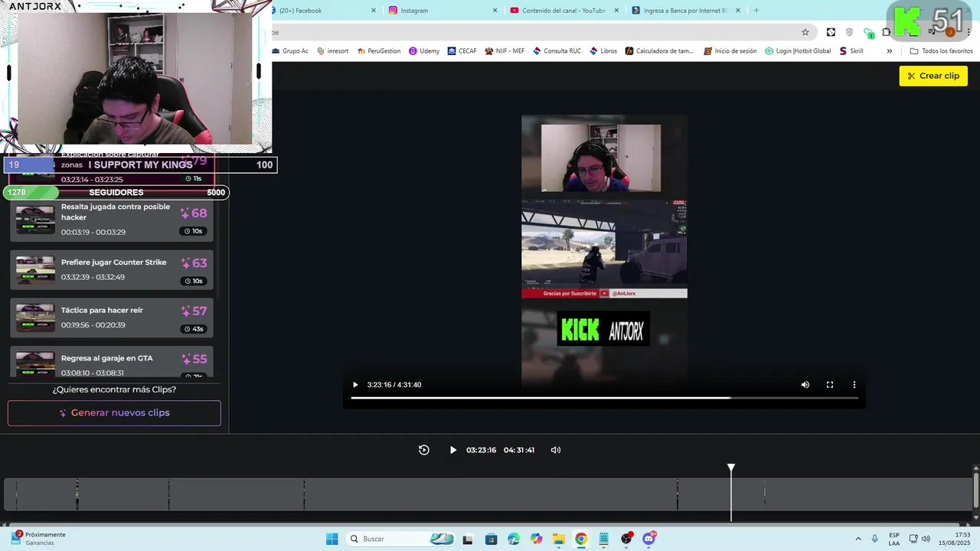The image size is (980, 551).
Task: Open Copilot from the taskbar
Action: pos(536,539)
